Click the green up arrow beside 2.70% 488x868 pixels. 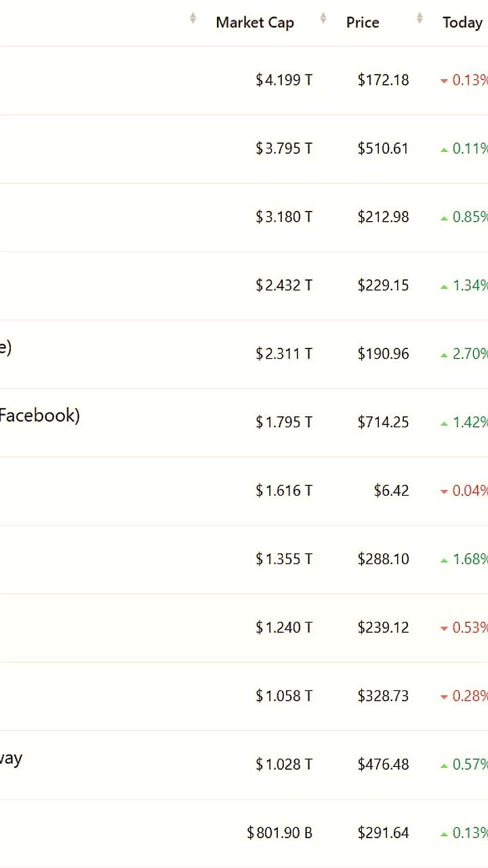(x=444, y=355)
